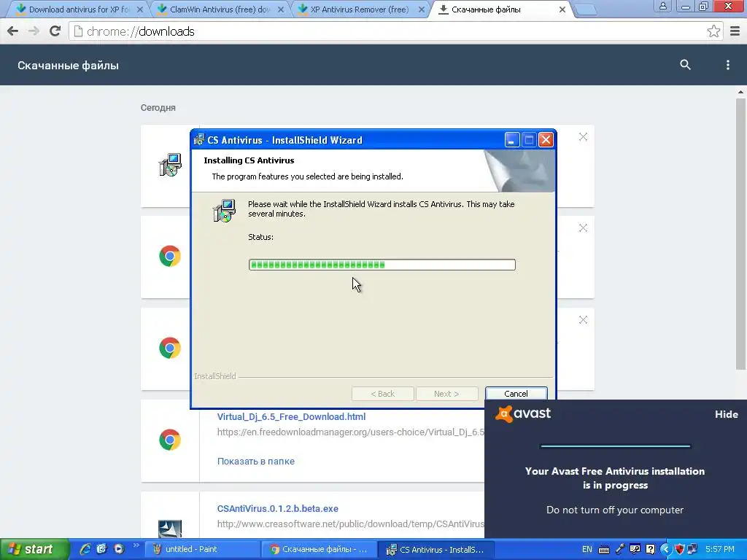The image size is (747, 560).
Task: Click the installation status progress bar
Action: point(382,265)
